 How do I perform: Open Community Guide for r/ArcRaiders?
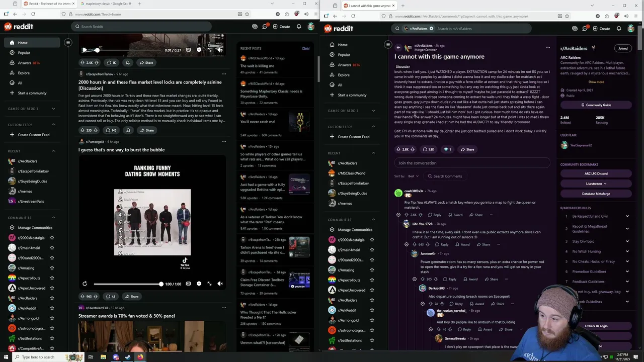tap(596, 105)
